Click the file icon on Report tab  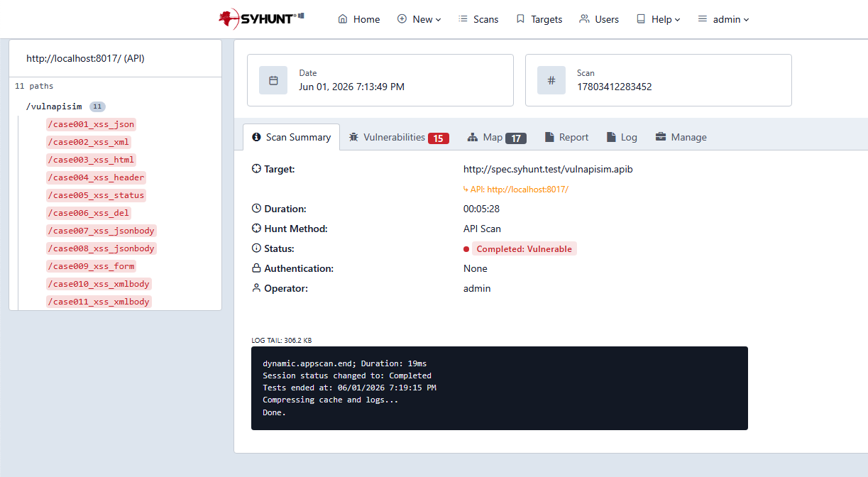549,137
